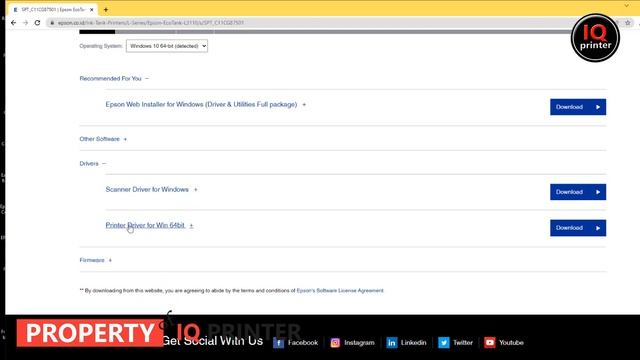
Task: Click the lock icon in address bar
Action: 52,23
